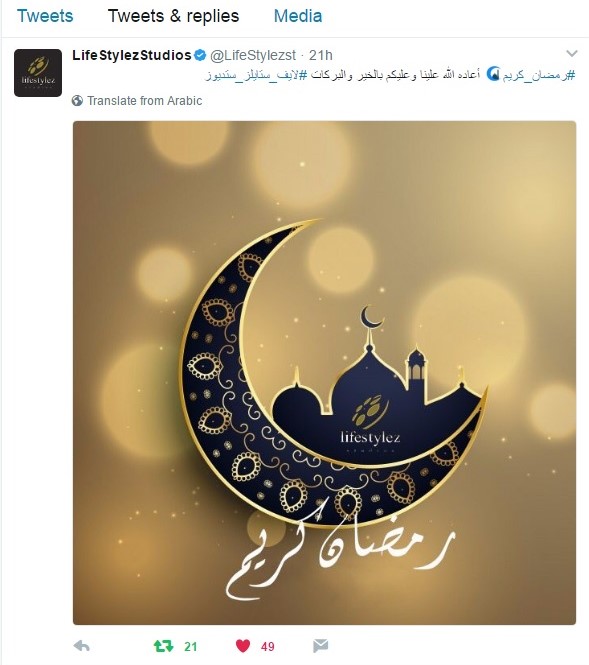This screenshot has height=665, width=589.
Task: Translate the tweet from Arabic
Action: pyautogui.click(x=144, y=101)
